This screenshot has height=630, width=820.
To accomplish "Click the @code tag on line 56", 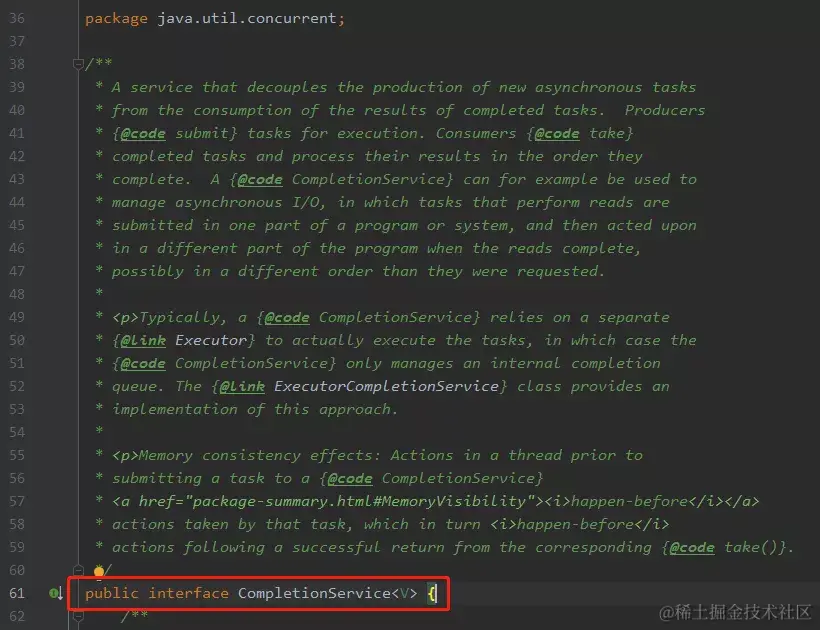I will (350, 479).
